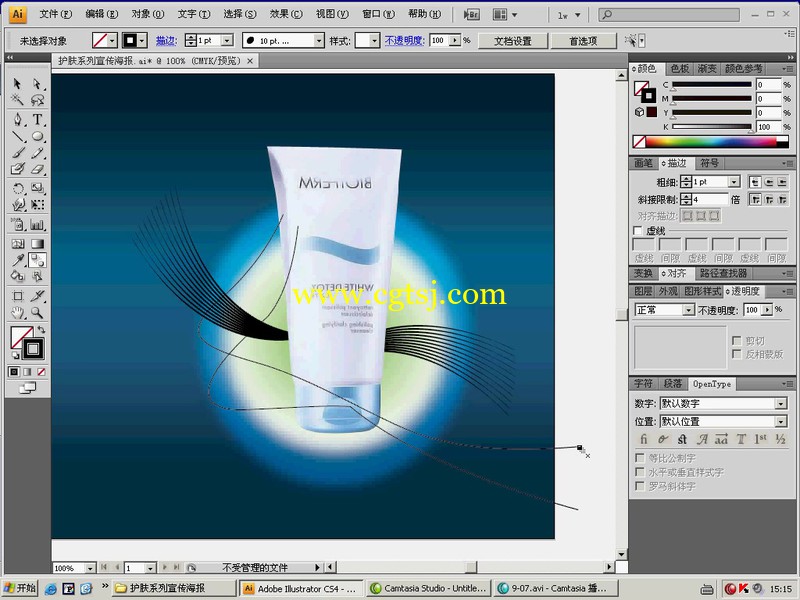Choose the Lasso tool
This screenshot has height=600, width=800.
coord(37,99)
